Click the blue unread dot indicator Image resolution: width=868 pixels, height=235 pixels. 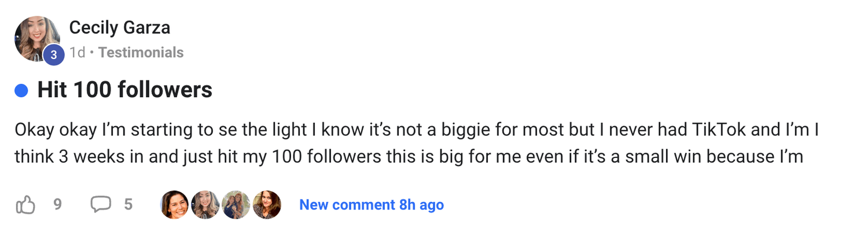click(x=21, y=90)
